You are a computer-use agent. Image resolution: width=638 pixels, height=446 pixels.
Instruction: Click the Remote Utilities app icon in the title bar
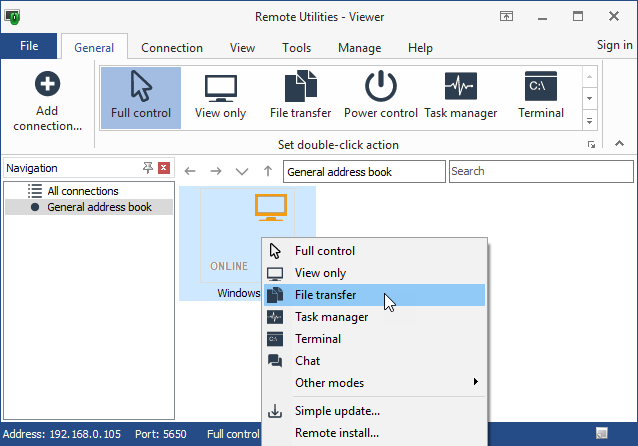click(x=12, y=17)
